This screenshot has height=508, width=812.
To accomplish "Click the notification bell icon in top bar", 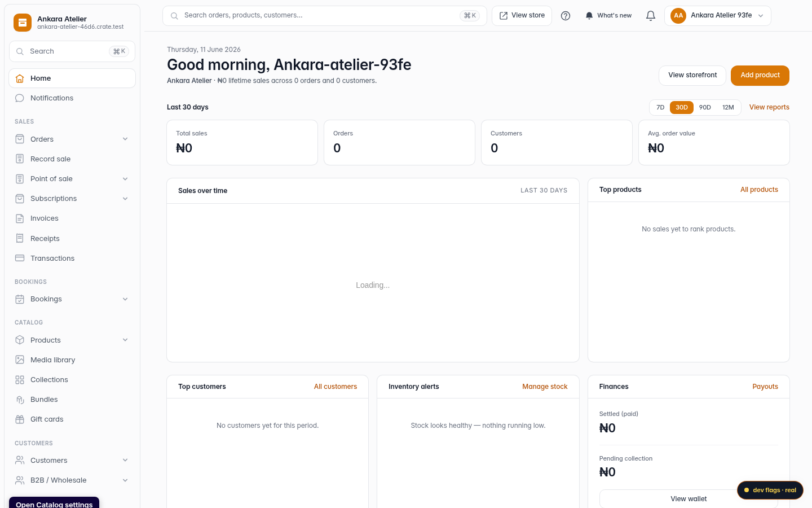I will tap(651, 16).
